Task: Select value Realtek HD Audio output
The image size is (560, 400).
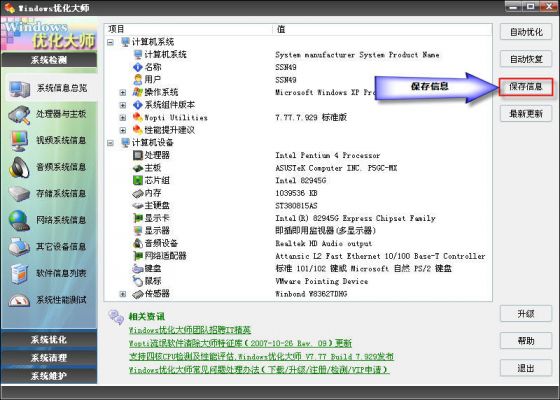Action: [324, 244]
